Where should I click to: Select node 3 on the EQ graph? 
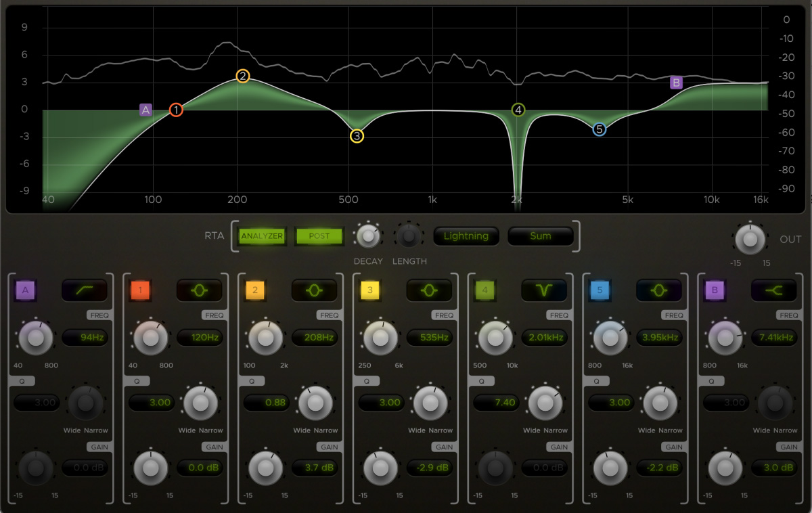click(x=357, y=136)
